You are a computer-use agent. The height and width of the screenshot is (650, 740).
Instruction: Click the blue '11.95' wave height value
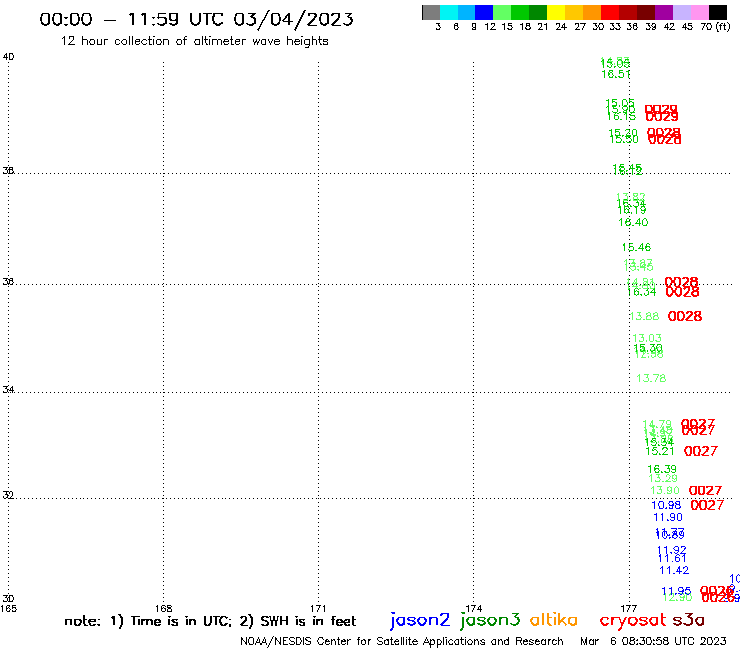click(676, 591)
